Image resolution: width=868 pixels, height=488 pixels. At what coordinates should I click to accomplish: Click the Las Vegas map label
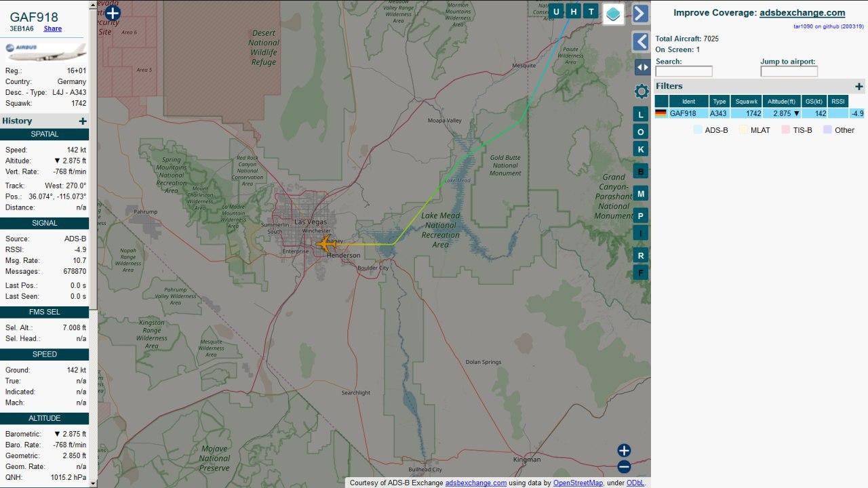[310, 222]
